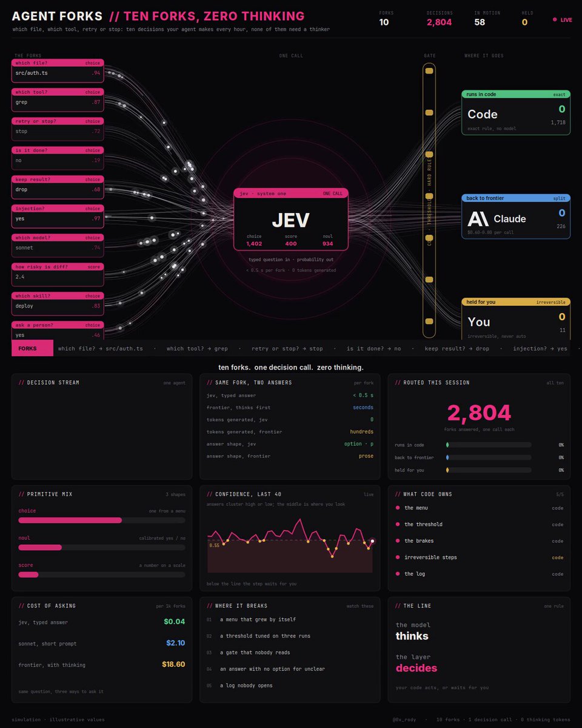Click the "exact" tag on Code card
582x728 pixels.
tap(559, 95)
